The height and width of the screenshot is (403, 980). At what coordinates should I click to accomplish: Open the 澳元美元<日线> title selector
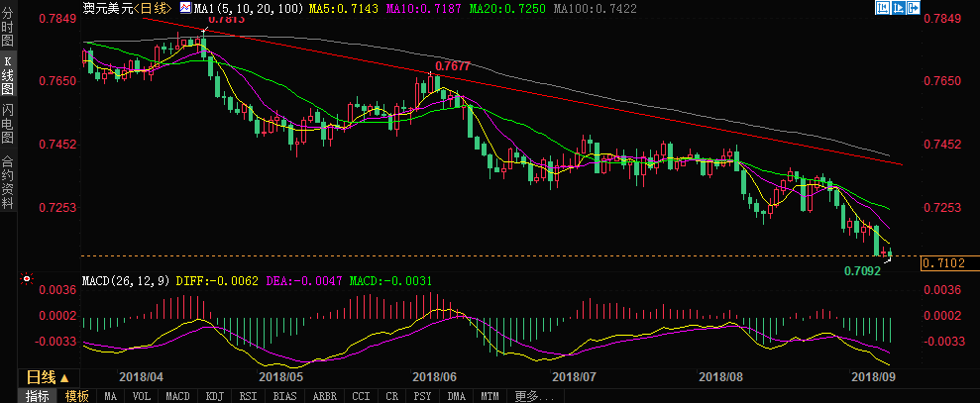pos(125,8)
